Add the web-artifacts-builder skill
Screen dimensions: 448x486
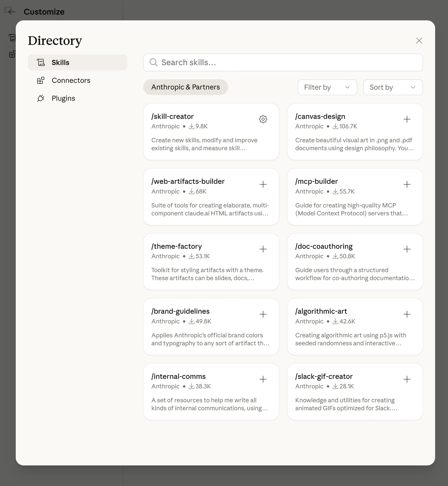click(x=263, y=184)
